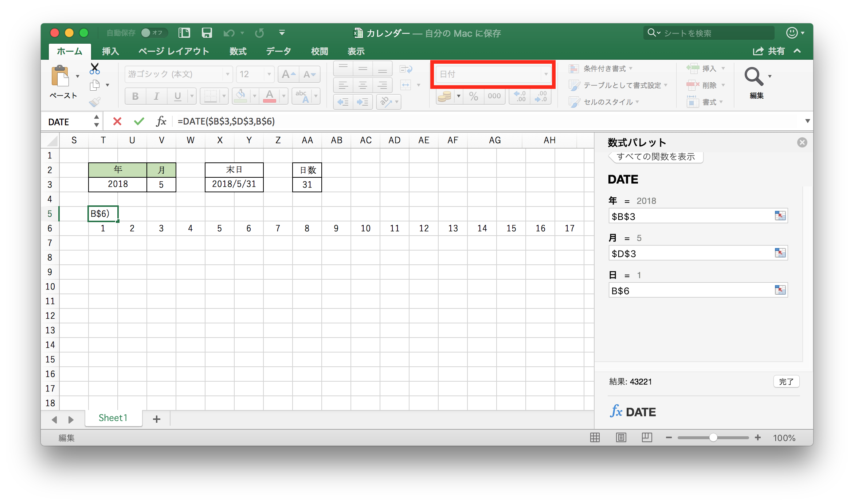Confirm formula with the green checkmark

(x=139, y=121)
